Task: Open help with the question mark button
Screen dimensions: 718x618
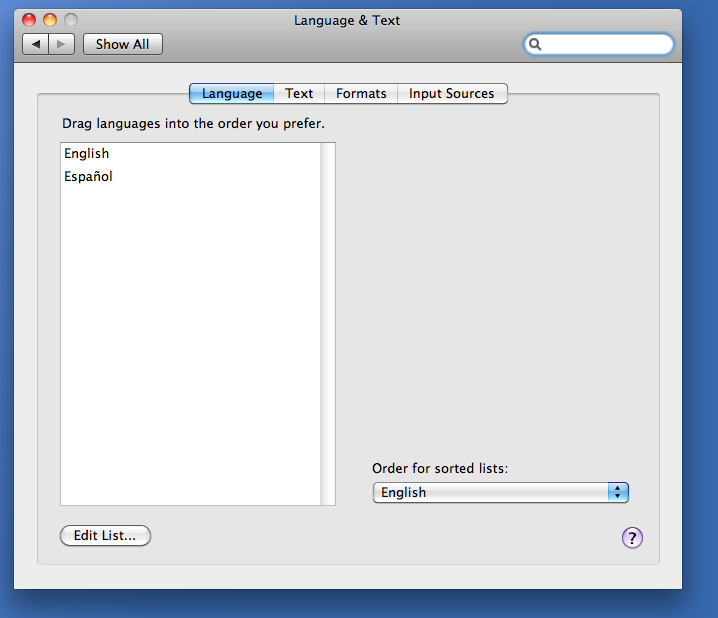Action: pyautogui.click(x=632, y=538)
